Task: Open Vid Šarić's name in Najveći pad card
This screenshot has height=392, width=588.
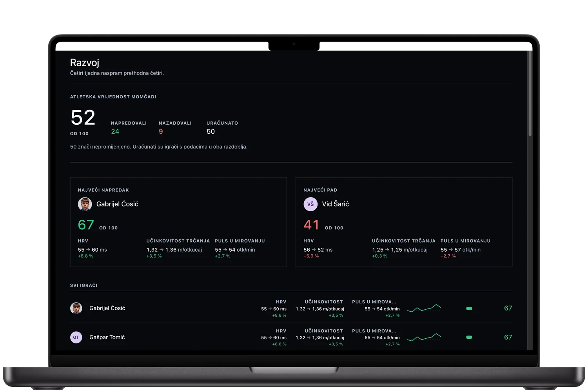Action: pos(336,204)
